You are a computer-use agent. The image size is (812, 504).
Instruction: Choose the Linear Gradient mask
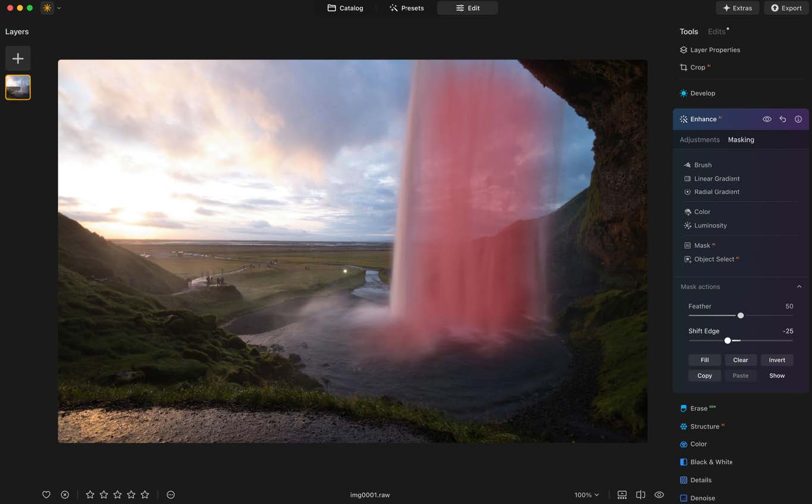(x=716, y=179)
